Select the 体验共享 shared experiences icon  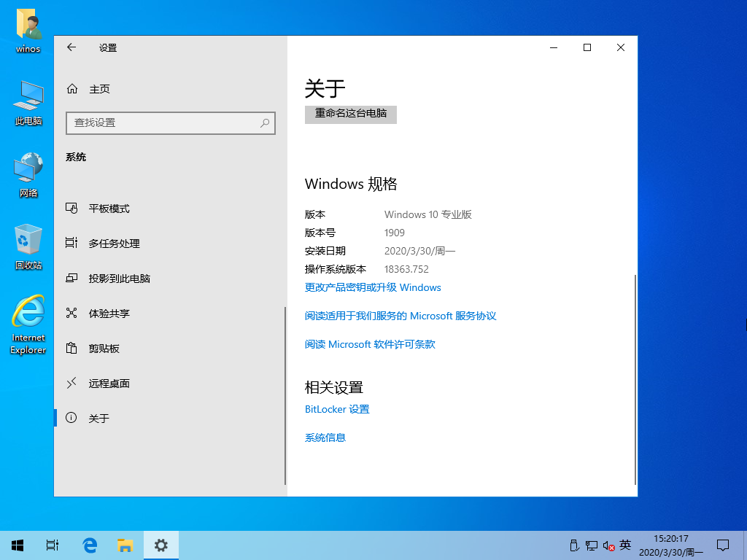71,313
